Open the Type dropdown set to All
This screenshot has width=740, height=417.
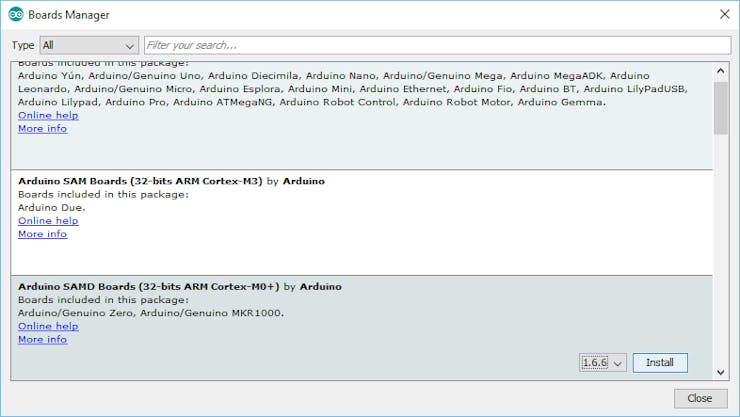(89, 45)
